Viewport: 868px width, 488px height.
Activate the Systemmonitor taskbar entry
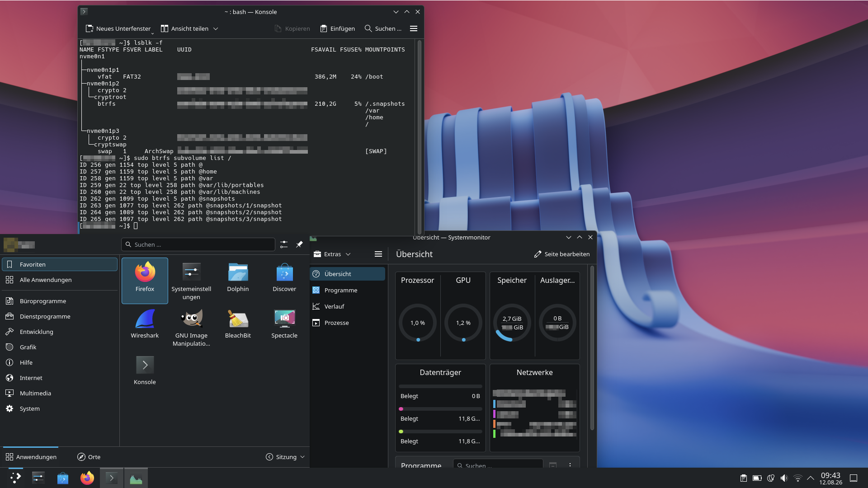point(136,478)
